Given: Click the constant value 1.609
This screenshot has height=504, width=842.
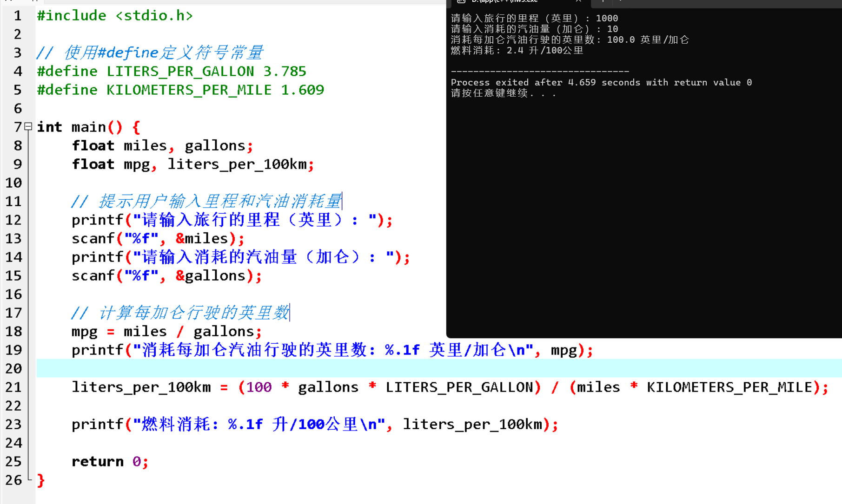Looking at the screenshot, I should pos(302,90).
